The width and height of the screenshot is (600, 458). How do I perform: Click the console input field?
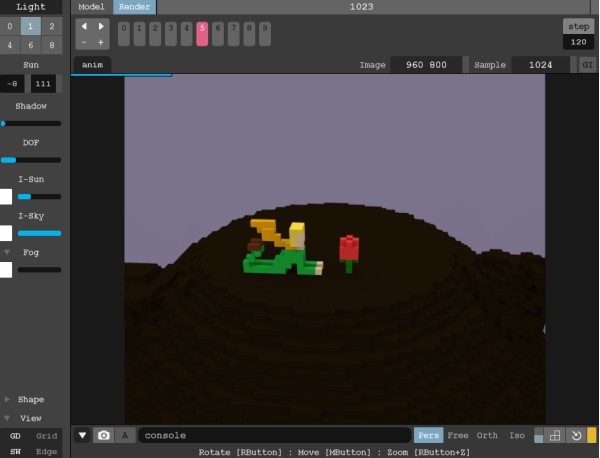(275, 435)
